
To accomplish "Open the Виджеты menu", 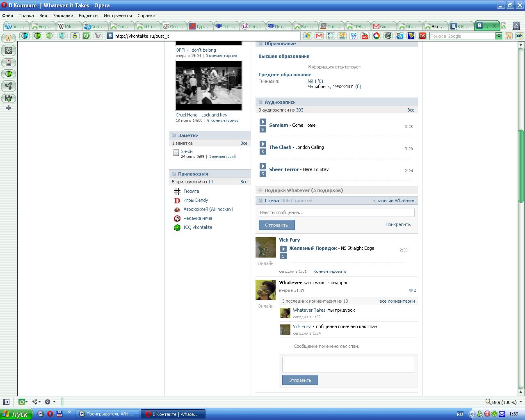I will [89, 16].
